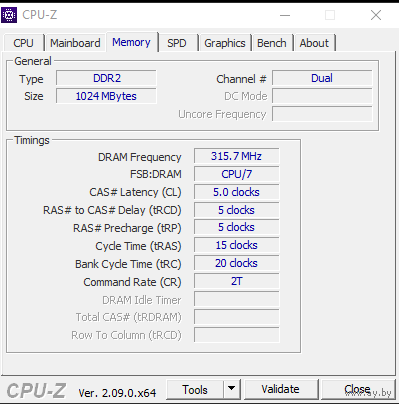Close CPU-Z with the X icon
The width and height of the screenshot is (399, 404).
point(376,15)
